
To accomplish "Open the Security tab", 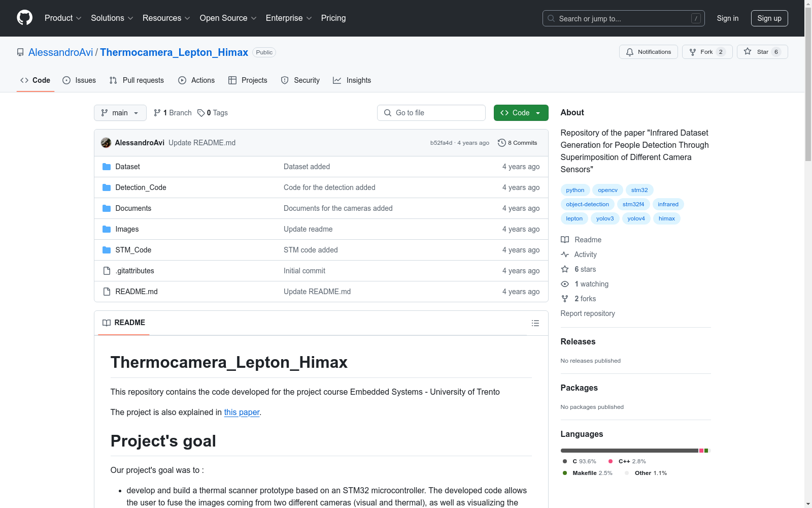I will click(x=300, y=80).
